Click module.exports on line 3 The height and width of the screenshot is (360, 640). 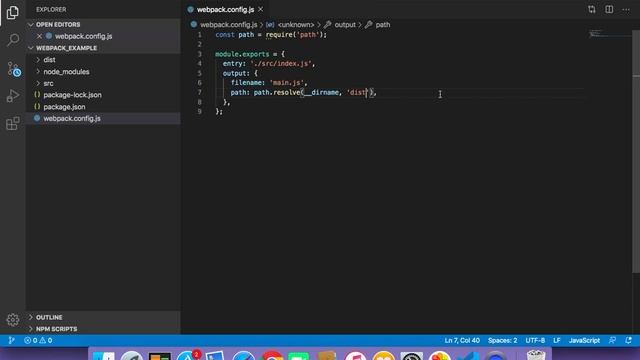(242, 54)
